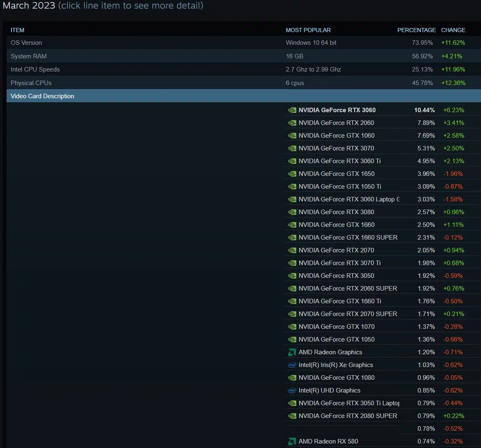Click the -1.96% change for GTX 1650
The image size is (481, 448).
tap(453, 174)
